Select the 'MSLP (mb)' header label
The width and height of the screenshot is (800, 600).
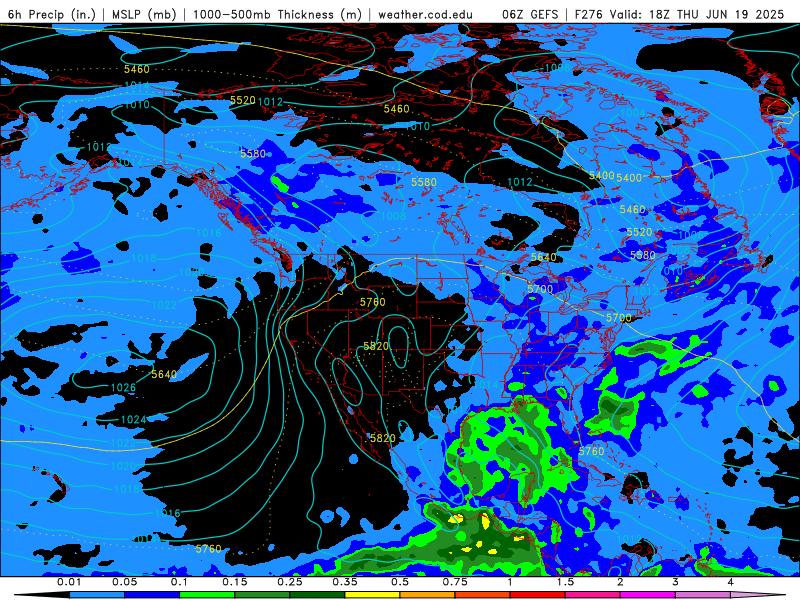(x=144, y=14)
